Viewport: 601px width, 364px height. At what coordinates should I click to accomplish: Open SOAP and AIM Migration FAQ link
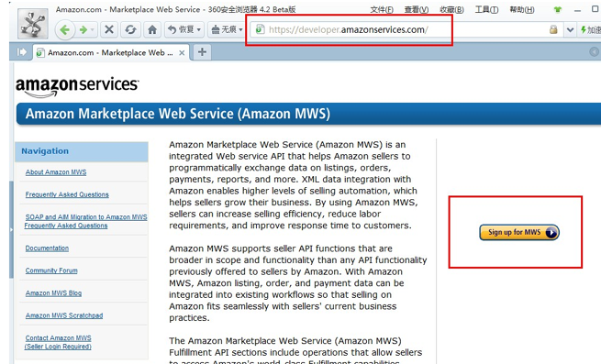[85, 221]
